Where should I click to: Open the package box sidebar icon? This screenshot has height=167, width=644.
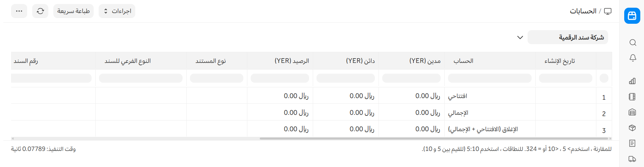632,128
